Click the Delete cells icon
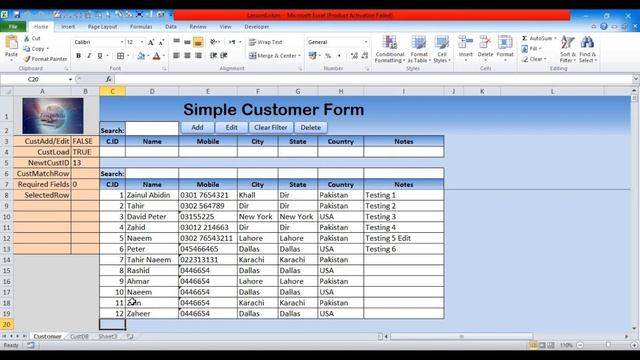This screenshot has height=360, width=640. click(485, 42)
